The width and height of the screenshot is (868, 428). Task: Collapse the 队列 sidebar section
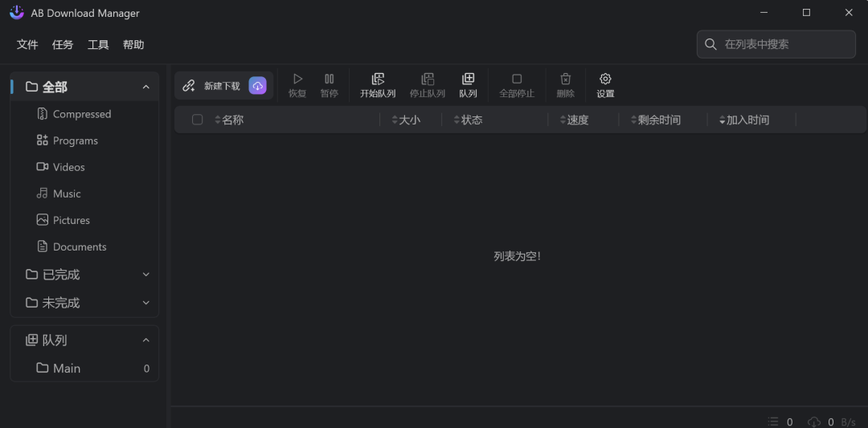(x=146, y=340)
